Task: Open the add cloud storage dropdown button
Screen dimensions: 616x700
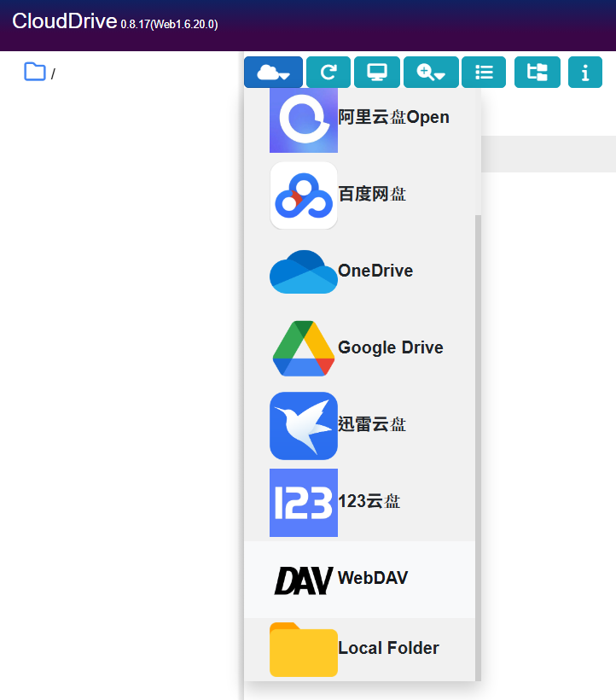Action: [273, 72]
